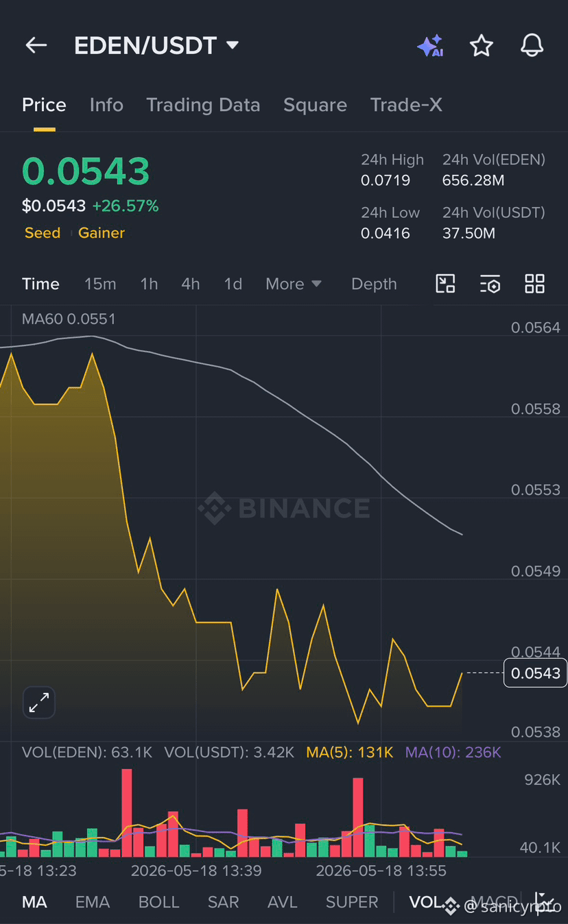
Task: Tap the VOL(USDT): 3.42K label
Action: tap(229, 753)
